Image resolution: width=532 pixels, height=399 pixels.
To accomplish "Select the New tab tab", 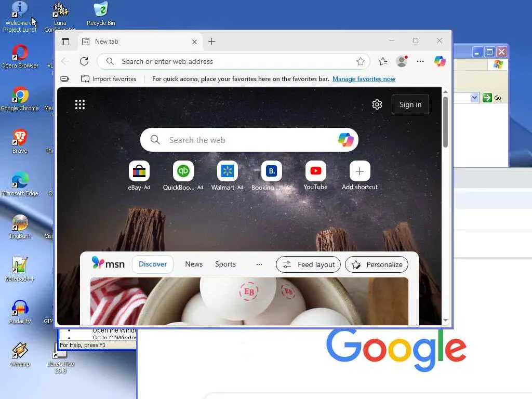I will pyautogui.click(x=140, y=42).
